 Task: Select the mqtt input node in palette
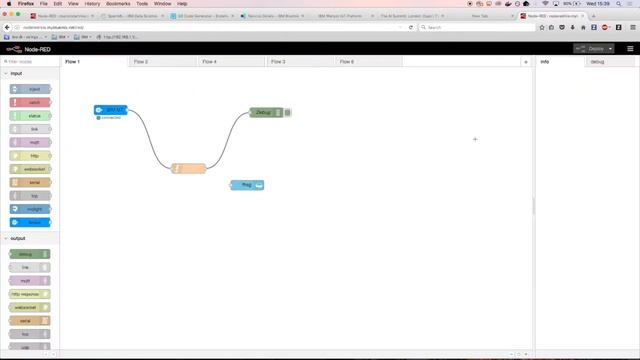click(x=31, y=142)
